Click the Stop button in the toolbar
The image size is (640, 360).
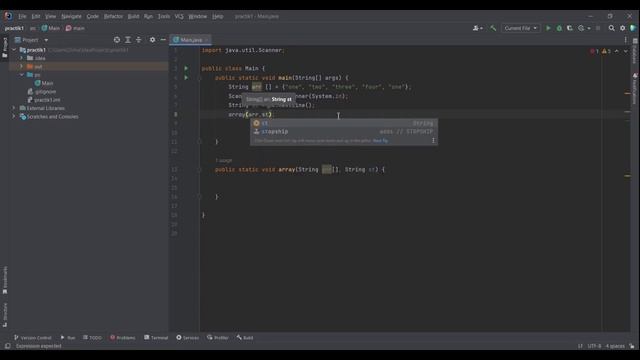pyautogui.click(x=598, y=28)
